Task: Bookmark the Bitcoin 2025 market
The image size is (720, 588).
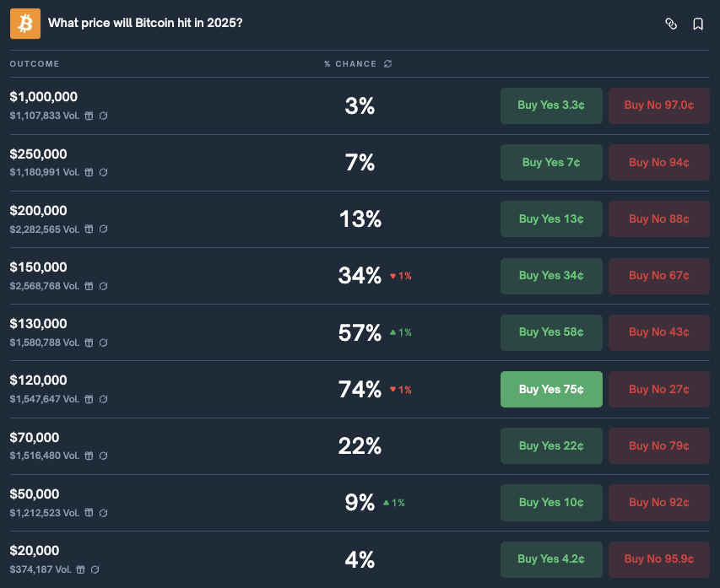Action: (x=698, y=24)
